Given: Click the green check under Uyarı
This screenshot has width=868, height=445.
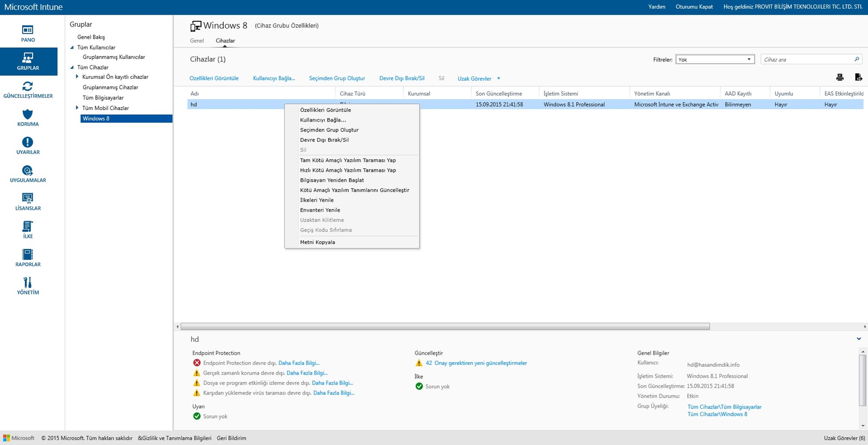Looking at the screenshot, I should click(x=197, y=416).
